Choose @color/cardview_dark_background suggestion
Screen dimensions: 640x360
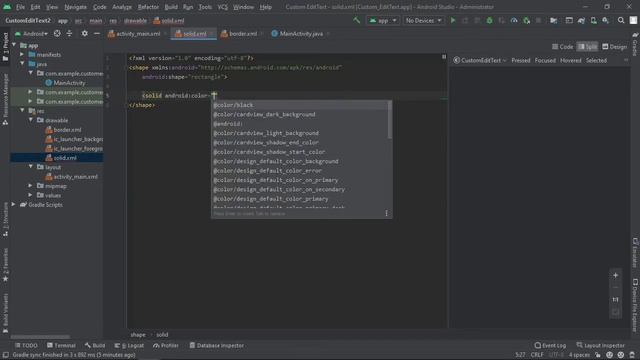[299, 115]
